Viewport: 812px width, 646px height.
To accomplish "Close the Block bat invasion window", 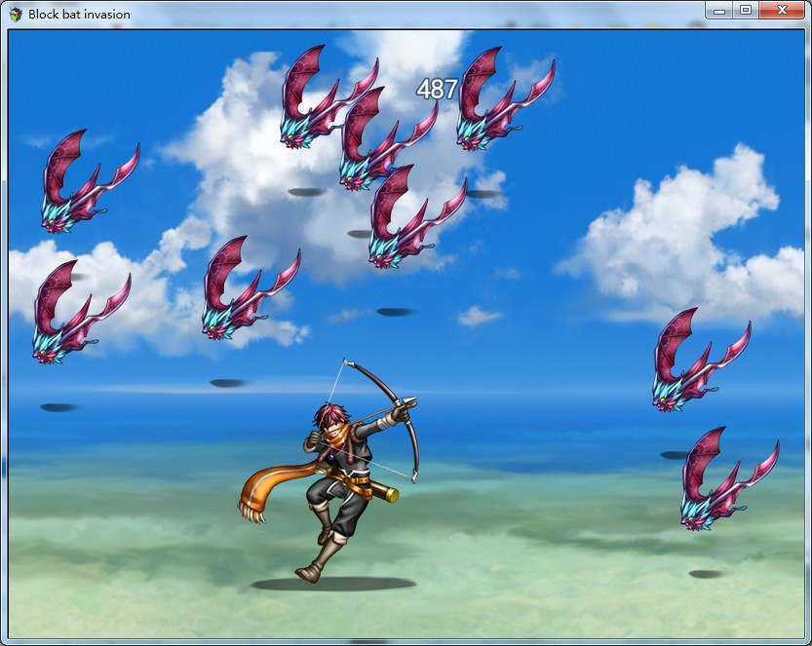I will [x=782, y=10].
